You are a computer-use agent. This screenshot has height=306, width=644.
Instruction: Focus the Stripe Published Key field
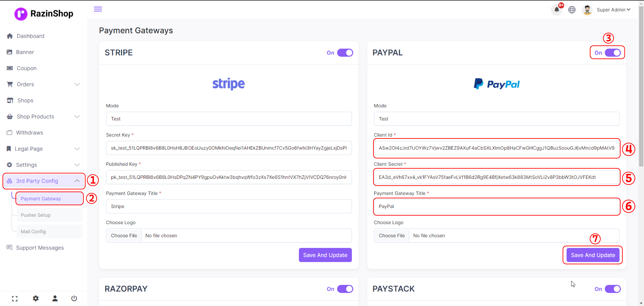(x=229, y=177)
